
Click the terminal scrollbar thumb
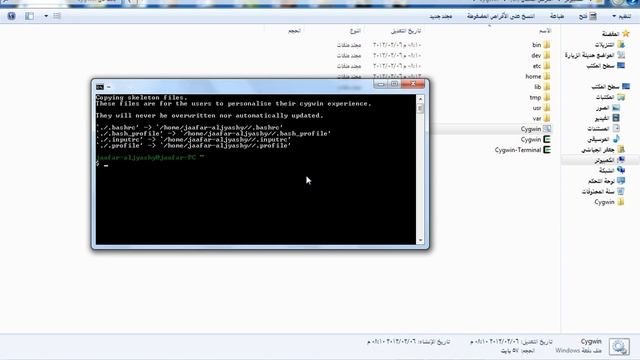point(420,109)
